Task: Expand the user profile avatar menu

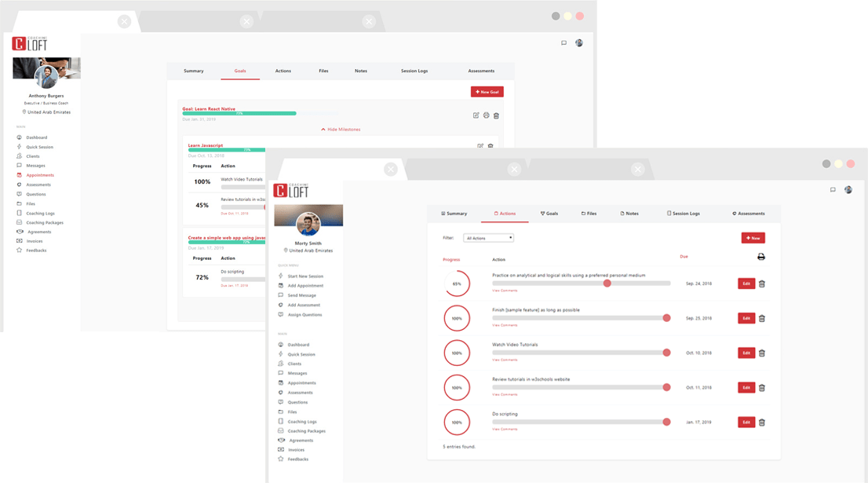Action: pos(849,189)
